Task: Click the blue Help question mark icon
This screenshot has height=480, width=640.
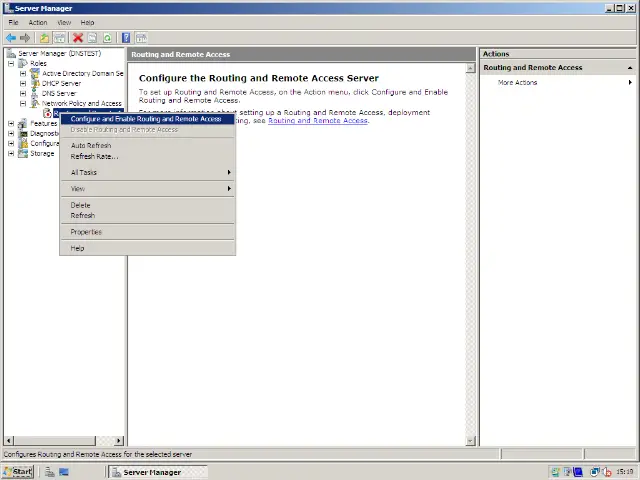Action: click(x=126, y=38)
